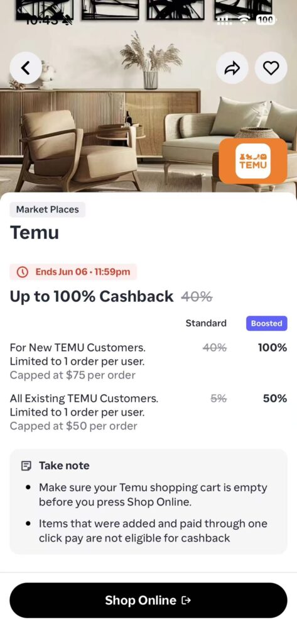
Task: Favorite Temu with the heart icon
Action: point(271,68)
